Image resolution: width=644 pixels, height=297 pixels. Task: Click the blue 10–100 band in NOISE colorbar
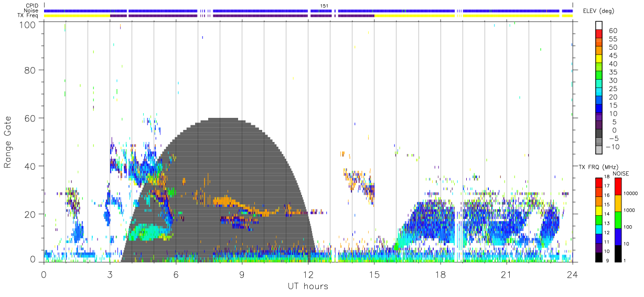[x=618, y=236]
